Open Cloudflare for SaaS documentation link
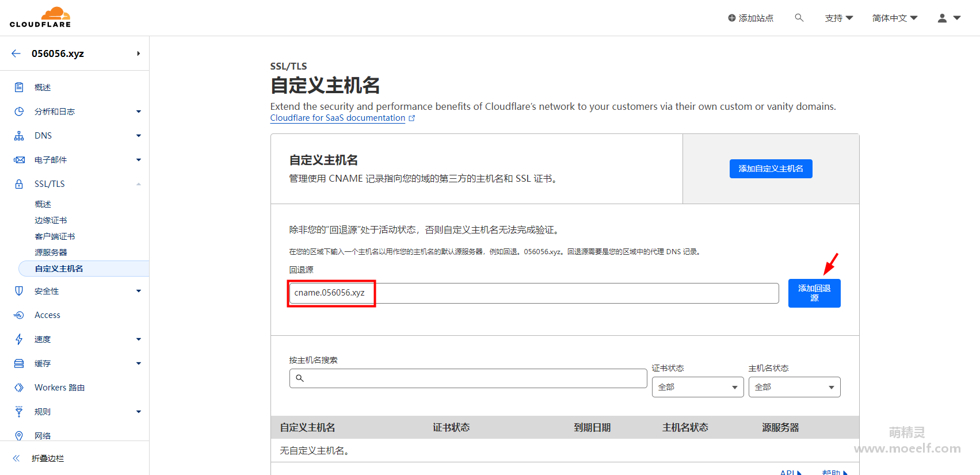 pos(338,118)
